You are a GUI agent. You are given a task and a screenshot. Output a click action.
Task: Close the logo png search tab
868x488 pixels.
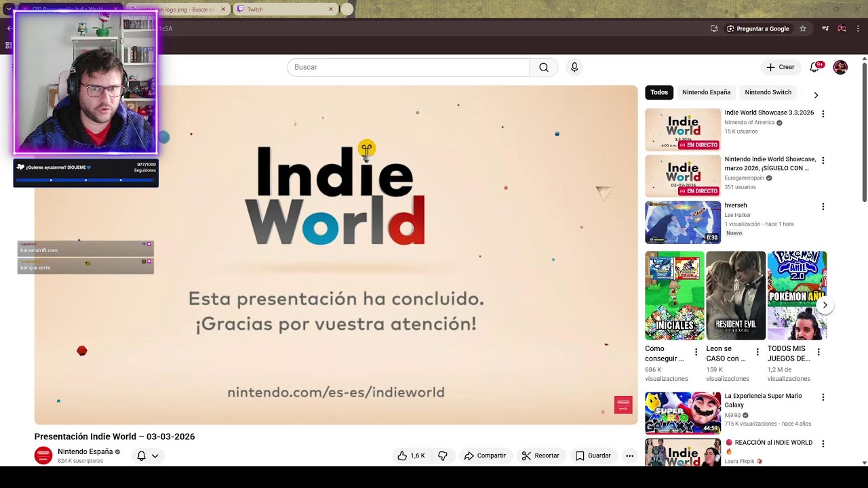click(x=223, y=9)
